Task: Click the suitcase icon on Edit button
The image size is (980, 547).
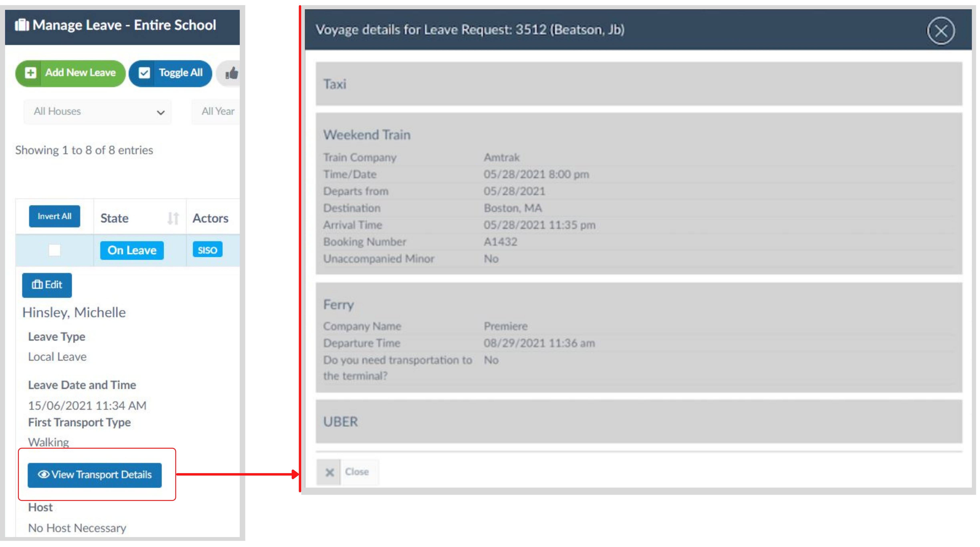Action: (x=37, y=284)
